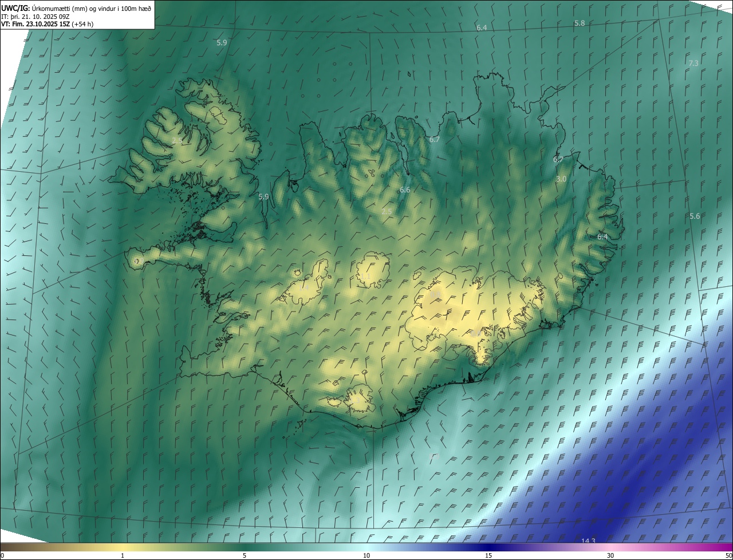Viewport: 733px width, 560px height.
Task: Click the 6.6 value label on the map
Action: (x=405, y=190)
